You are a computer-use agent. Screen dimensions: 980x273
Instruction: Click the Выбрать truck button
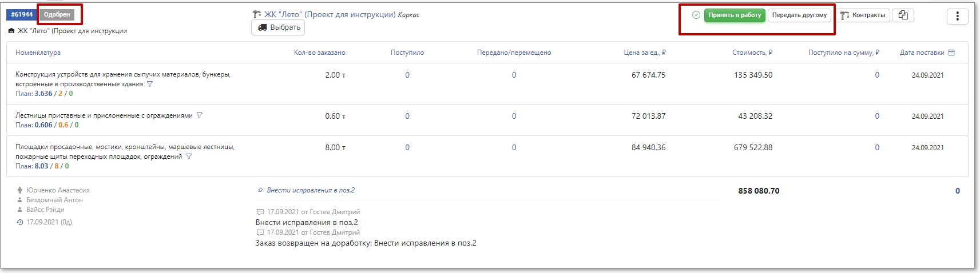[x=279, y=27]
